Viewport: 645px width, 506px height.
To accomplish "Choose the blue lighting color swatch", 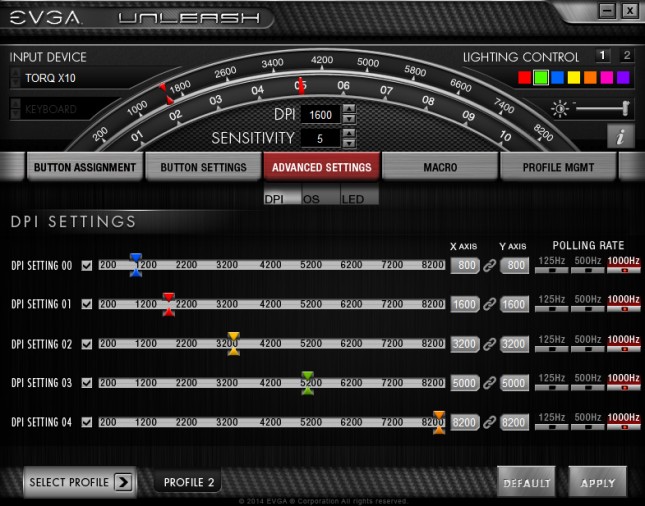I will (557, 77).
